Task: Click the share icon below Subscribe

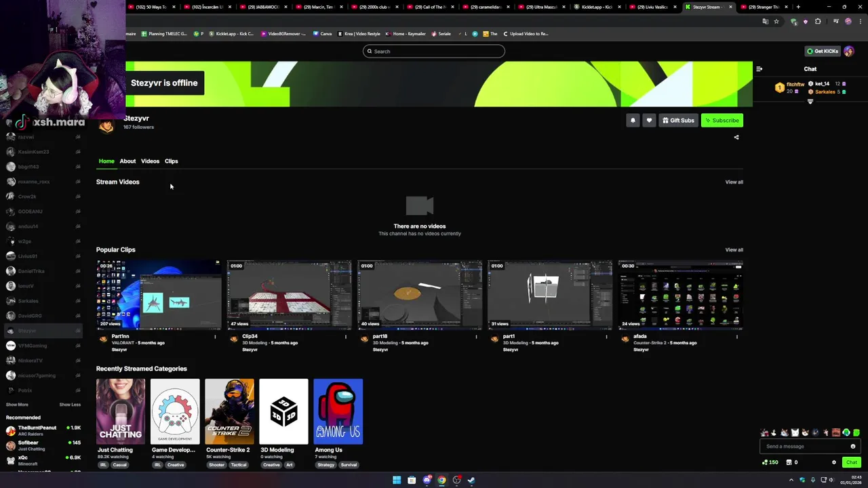Action: pos(736,137)
